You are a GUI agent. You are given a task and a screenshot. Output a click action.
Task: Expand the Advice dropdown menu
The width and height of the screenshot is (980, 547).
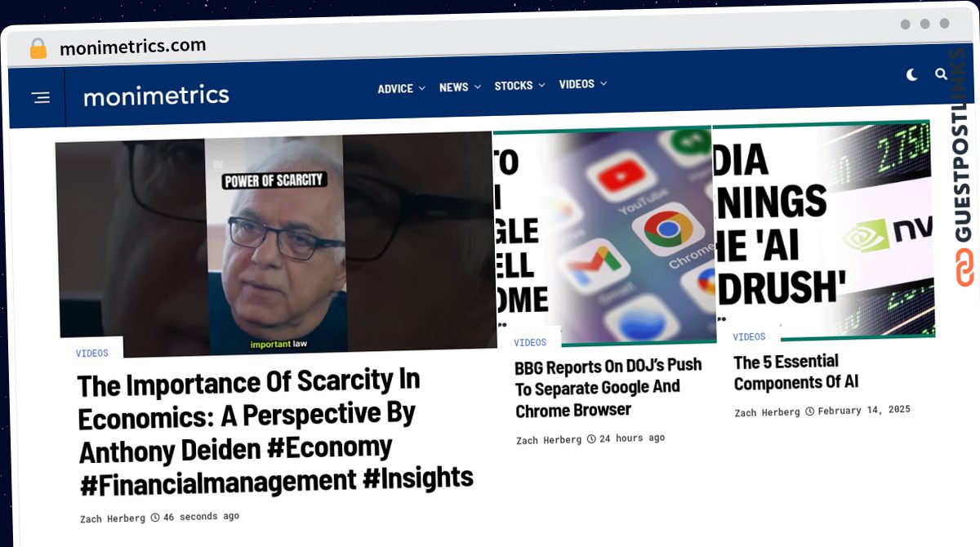tap(401, 88)
